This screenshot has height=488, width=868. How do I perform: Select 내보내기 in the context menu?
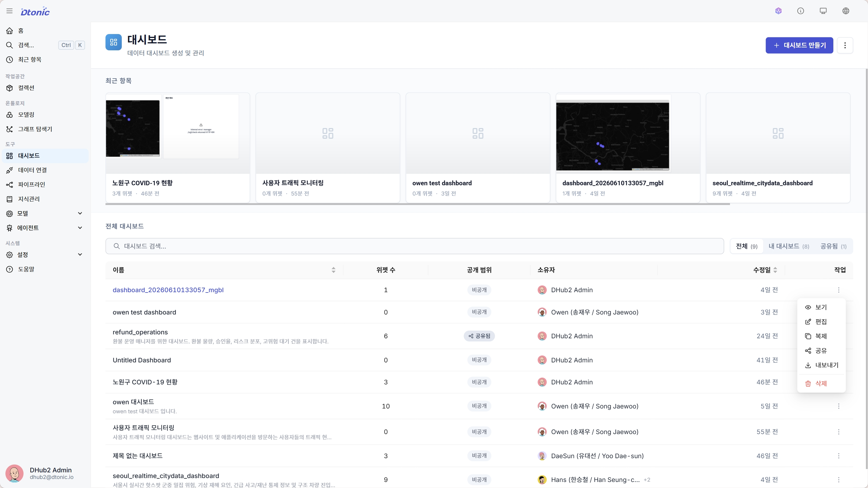pyautogui.click(x=821, y=365)
